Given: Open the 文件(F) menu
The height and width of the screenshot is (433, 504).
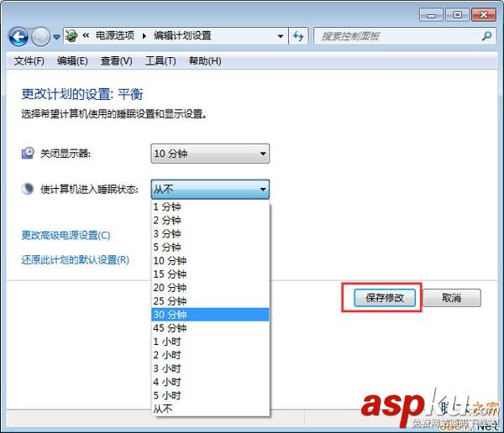Looking at the screenshot, I should tap(29, 60).
